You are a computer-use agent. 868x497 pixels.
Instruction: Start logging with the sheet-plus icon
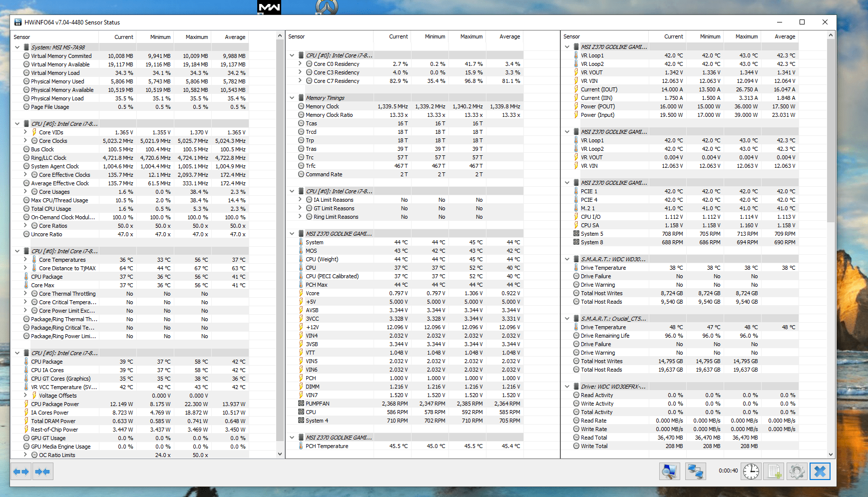[774, 472]
